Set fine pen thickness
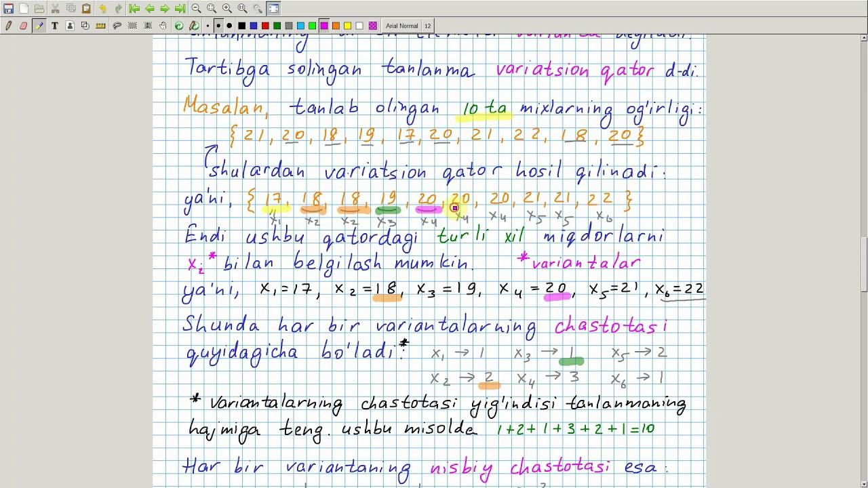 pyautogui.click(x=208, y=26)
